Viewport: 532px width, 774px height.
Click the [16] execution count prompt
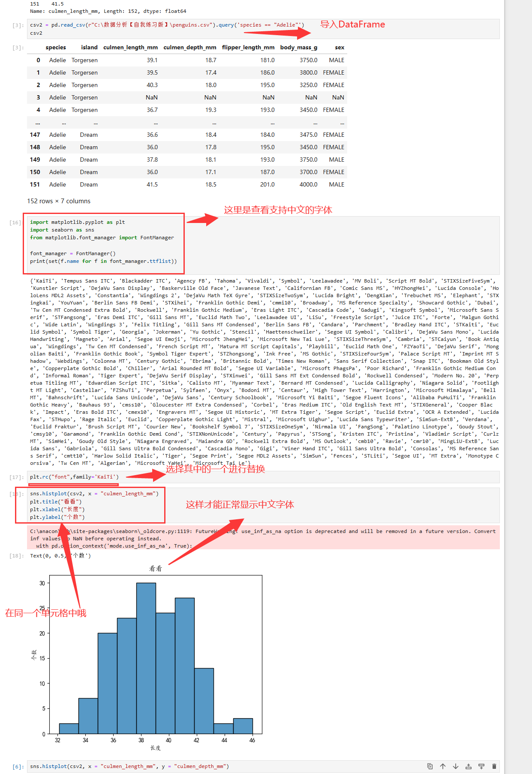coord(16,223)
